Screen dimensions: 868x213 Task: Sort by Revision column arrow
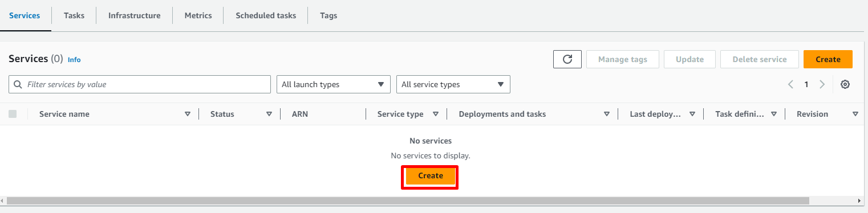[855, 114]
